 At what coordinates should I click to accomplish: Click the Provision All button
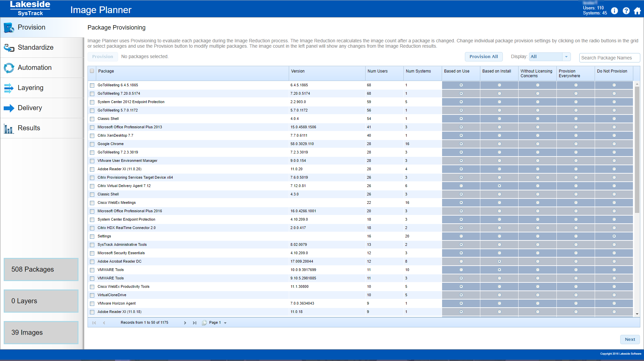pos(484,57)
